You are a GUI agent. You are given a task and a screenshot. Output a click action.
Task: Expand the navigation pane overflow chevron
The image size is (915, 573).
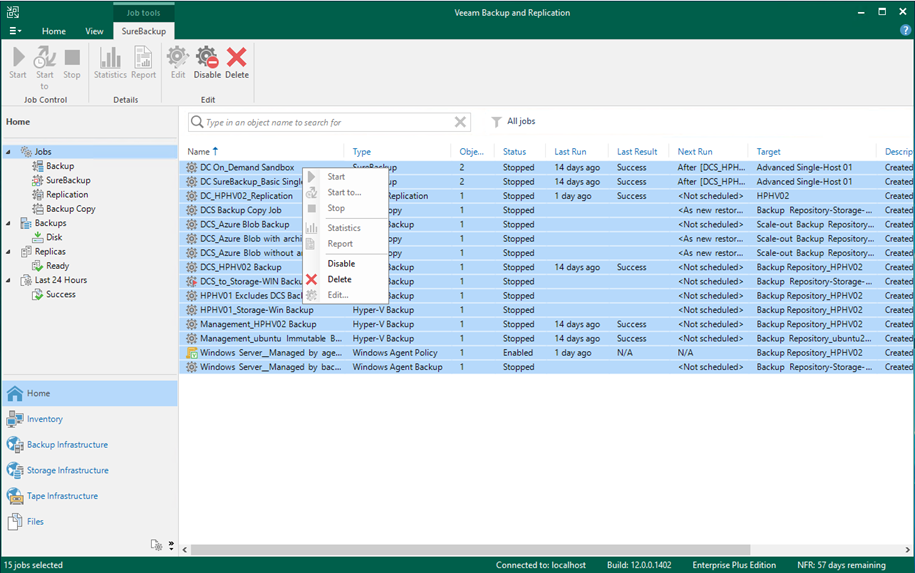pos(171,545)
